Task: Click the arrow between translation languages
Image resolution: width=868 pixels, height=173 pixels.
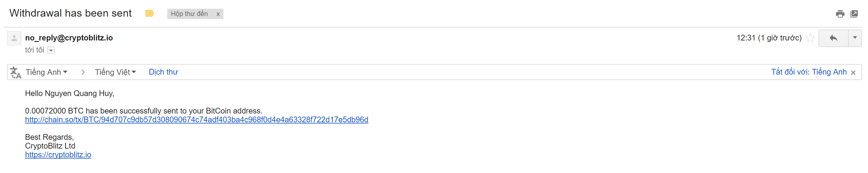Action: point(83,72)
